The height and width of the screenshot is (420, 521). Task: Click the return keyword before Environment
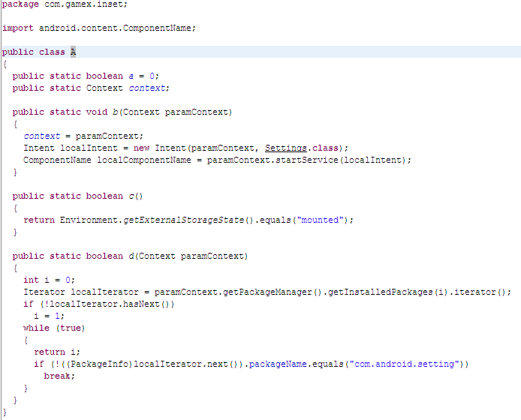click(x=39, y=220)
